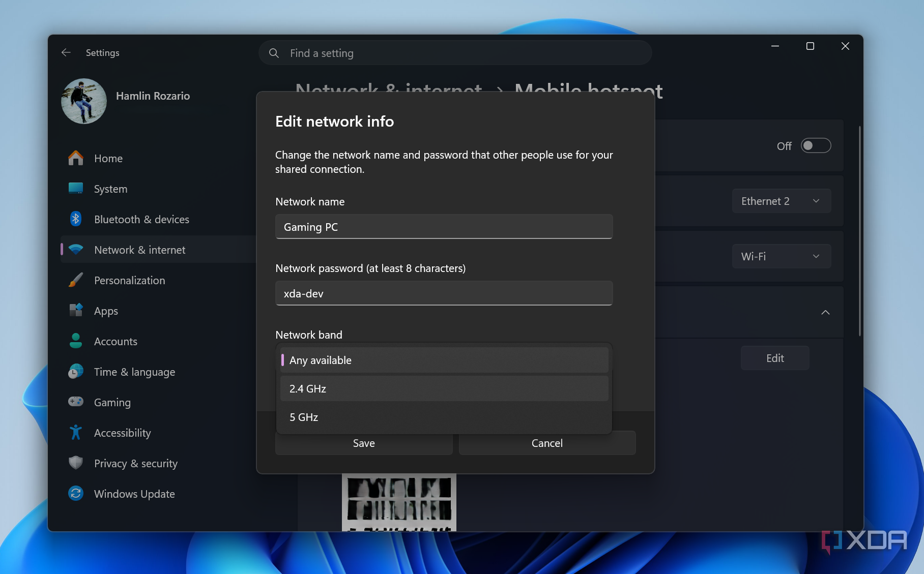Click the search magnifier icon
The width and height of the screenshot is (924, 574).
click(274, 53)
